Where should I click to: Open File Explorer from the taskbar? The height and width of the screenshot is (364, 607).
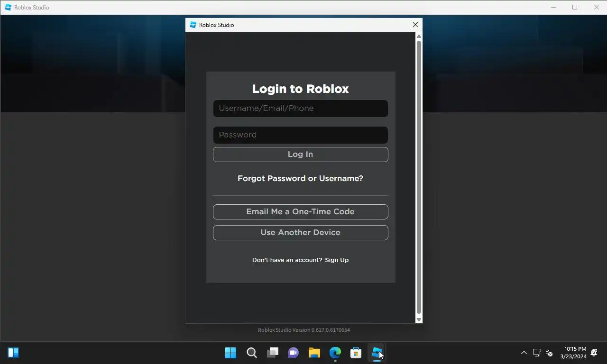point(314,353)
